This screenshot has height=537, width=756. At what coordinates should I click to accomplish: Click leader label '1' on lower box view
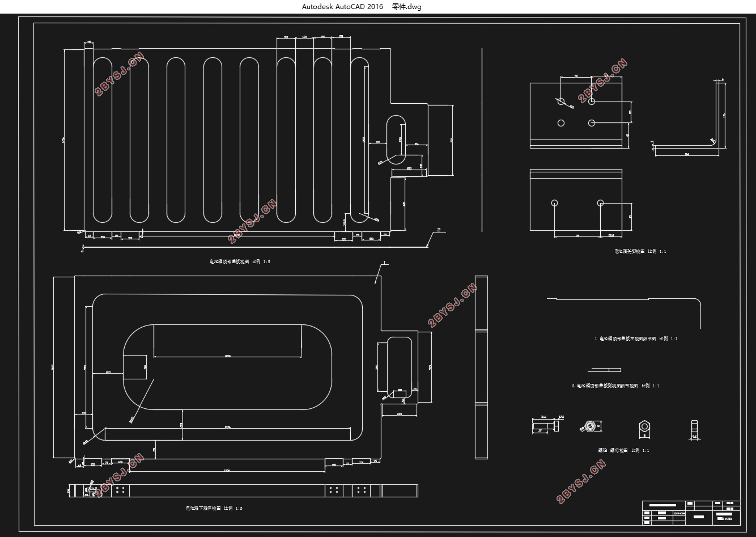(x=384, y=263)
